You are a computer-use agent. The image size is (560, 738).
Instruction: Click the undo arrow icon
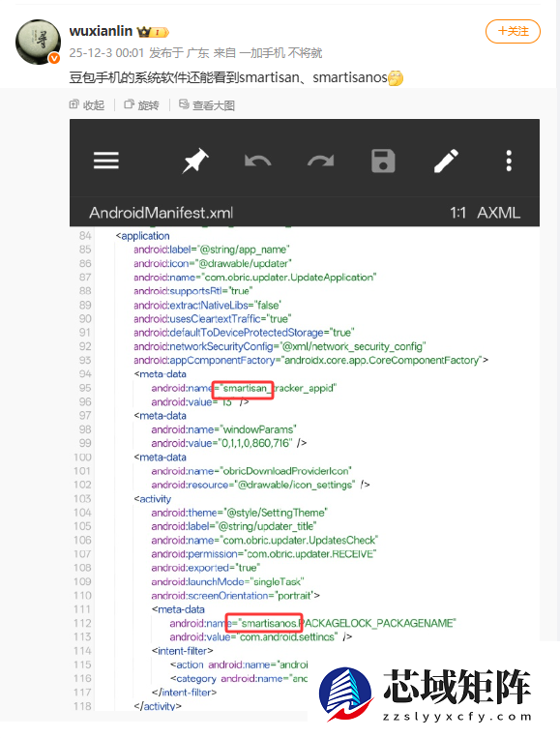257,161
